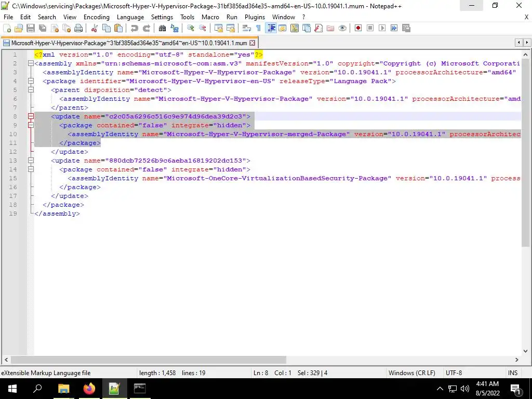532x399 pixels.
Task: Show the Document List panel icon
Action: pyautogui.click(x=307, y=28)
